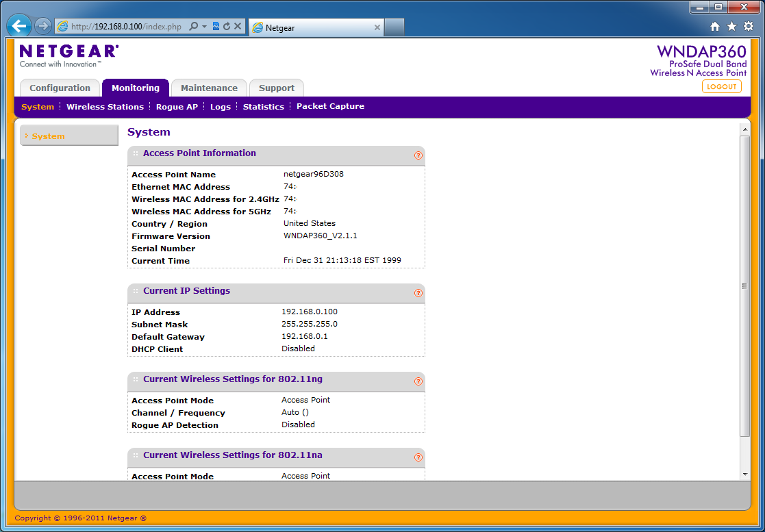Click the Rogue AP Detection Disabled value
Image resolution: width=765 pixels, height=532 pixels.
click(298, 425)
